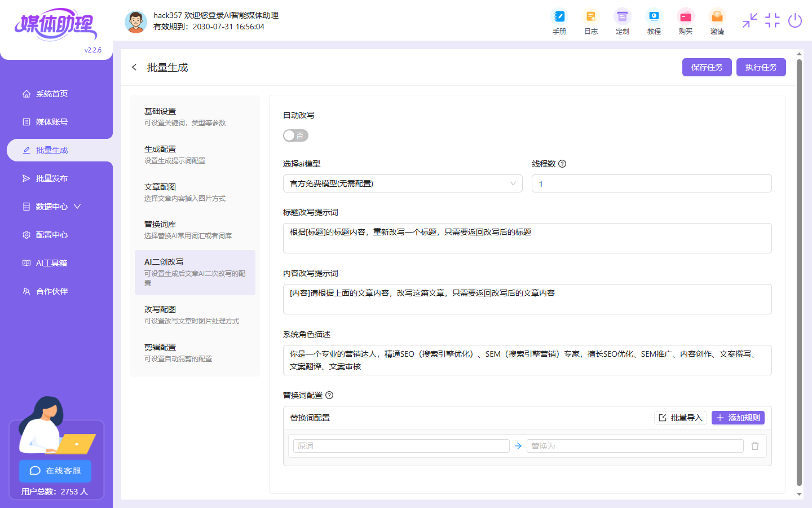The height and width of the screenshot is (508, 812).
Task: Open the 线程数 help question mark
Action: pos(562,164)
